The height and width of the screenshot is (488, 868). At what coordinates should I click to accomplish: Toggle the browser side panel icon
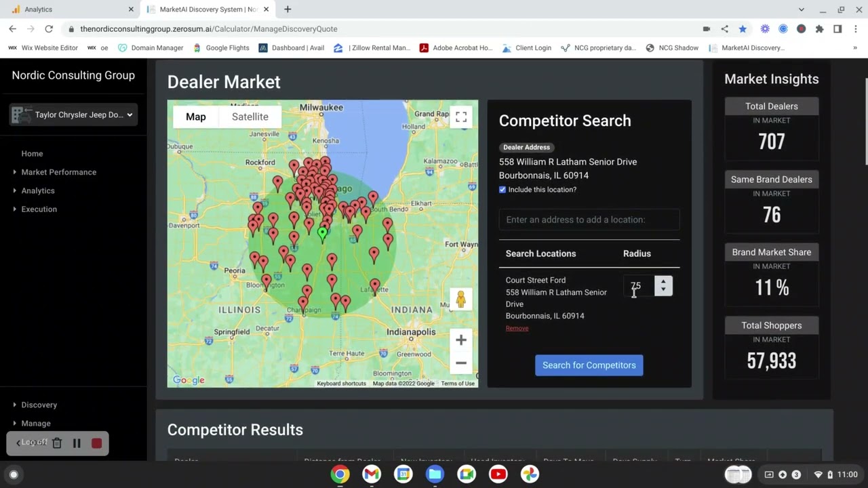[837, 28]
